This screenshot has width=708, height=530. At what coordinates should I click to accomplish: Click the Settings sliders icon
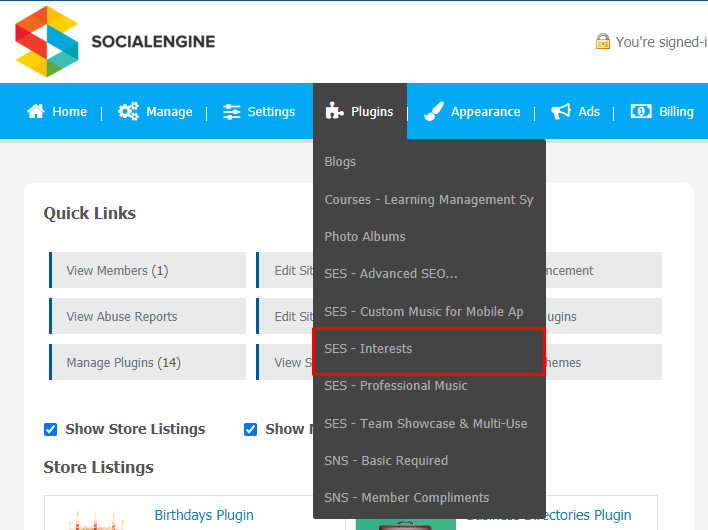click(232, 112)
